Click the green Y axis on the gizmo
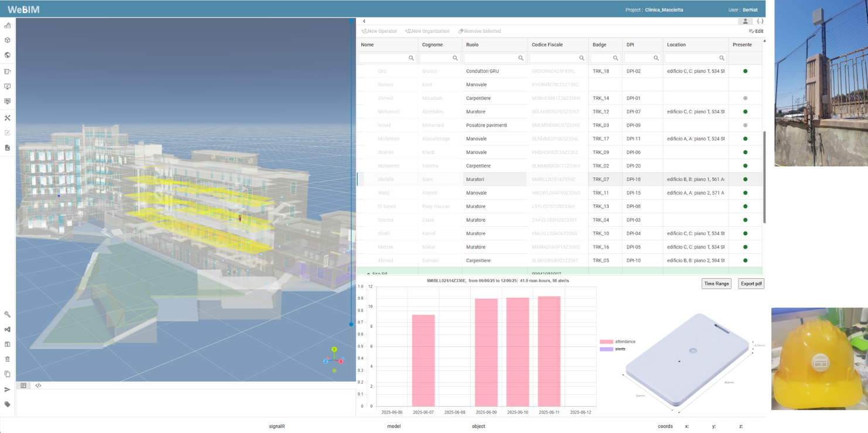 pos(334,350)
